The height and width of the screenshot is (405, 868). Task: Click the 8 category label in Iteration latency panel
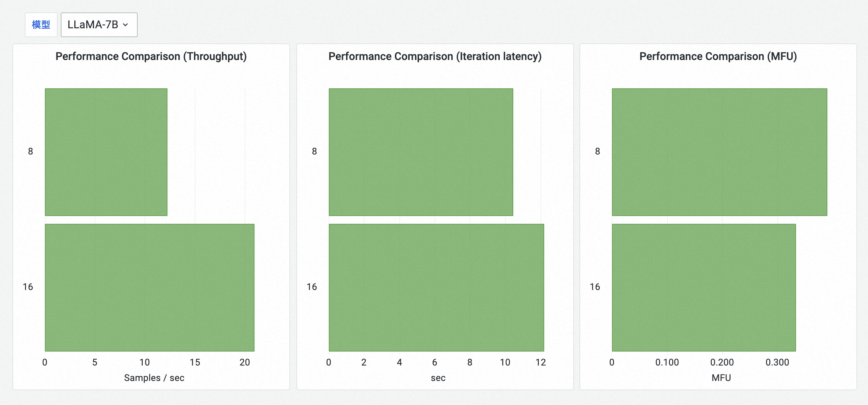[x=314, y=151]
